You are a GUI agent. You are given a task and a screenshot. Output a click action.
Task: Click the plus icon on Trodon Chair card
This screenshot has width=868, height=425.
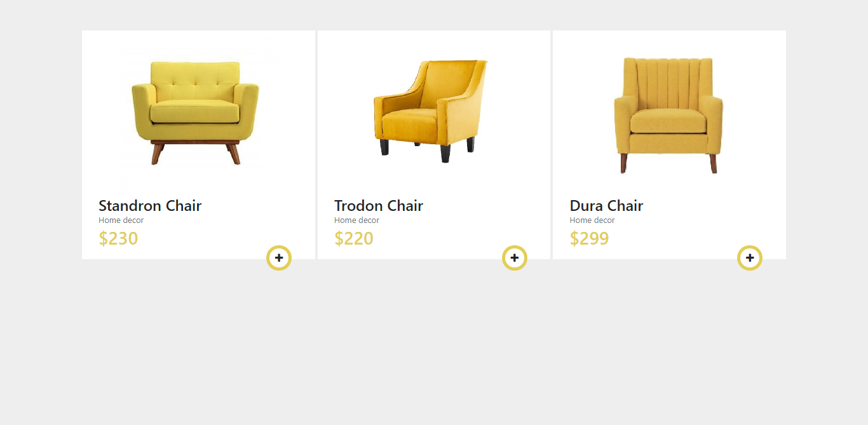[x=515, y=258]
